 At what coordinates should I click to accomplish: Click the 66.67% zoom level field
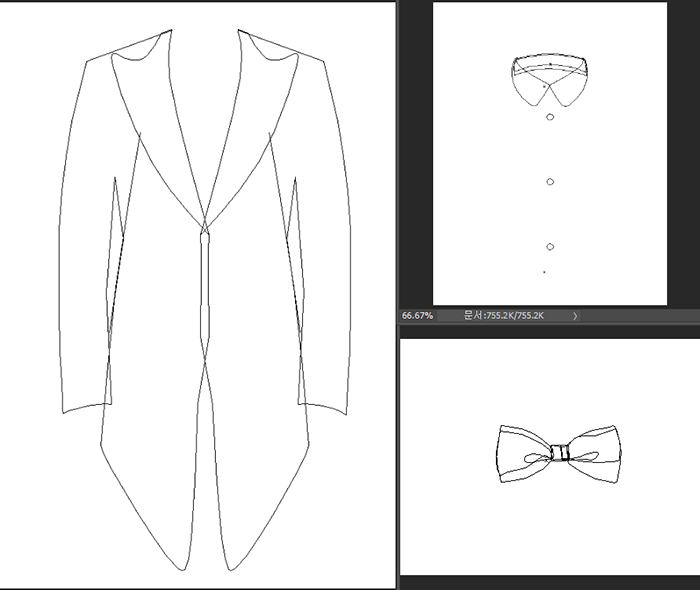coord(417,316)
